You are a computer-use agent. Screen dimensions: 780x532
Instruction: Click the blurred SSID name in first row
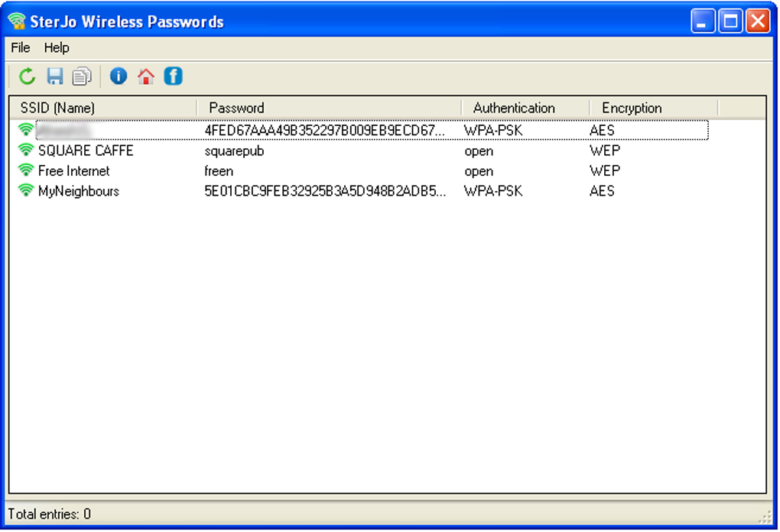pos(65,131)
